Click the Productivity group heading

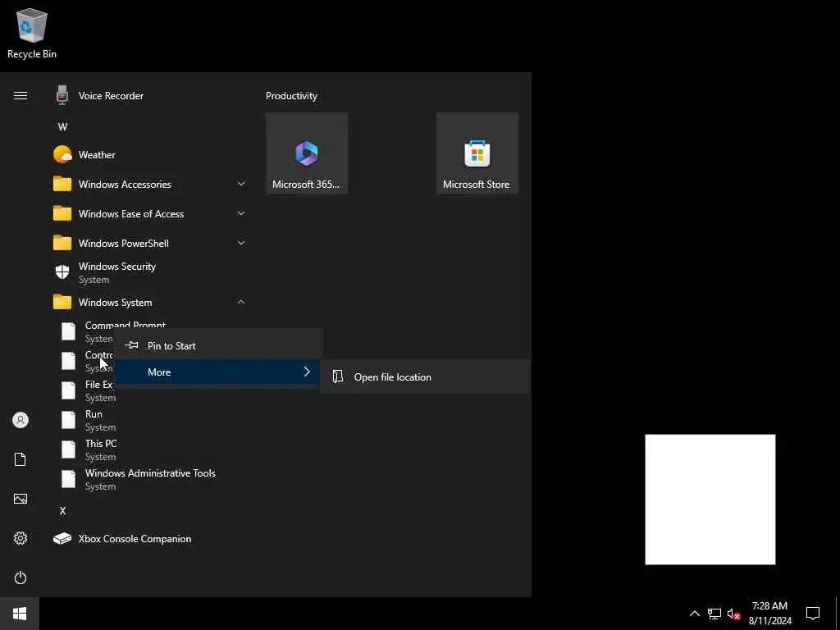(291, 96)
